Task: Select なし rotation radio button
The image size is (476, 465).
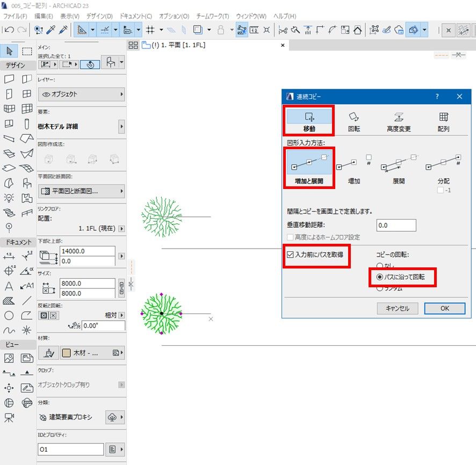Action: point(379,266)
